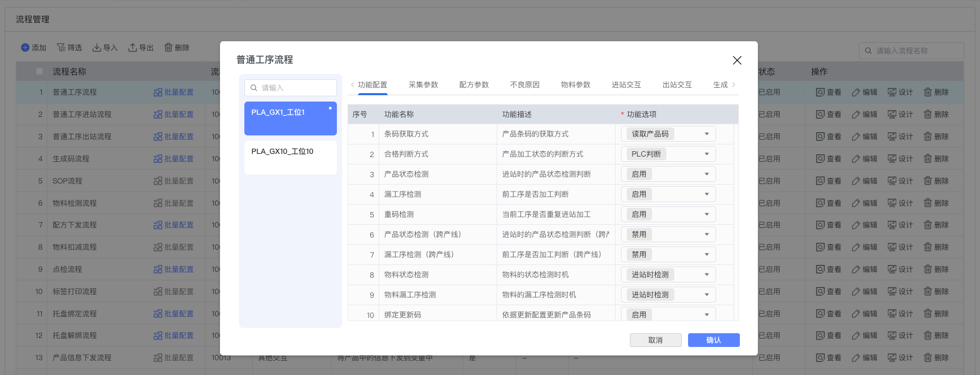
Task: Click the View icon for row 3
Action: click(x=820, y=136)
